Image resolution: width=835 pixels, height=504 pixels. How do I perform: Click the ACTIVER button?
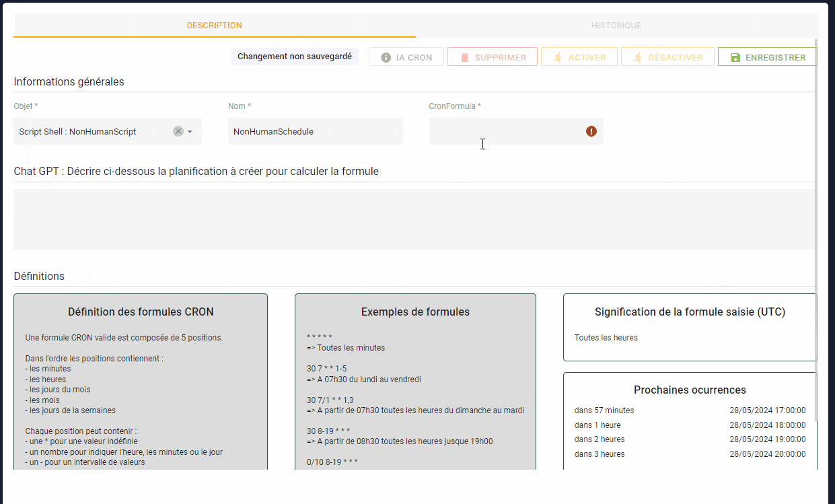(579, 57)
